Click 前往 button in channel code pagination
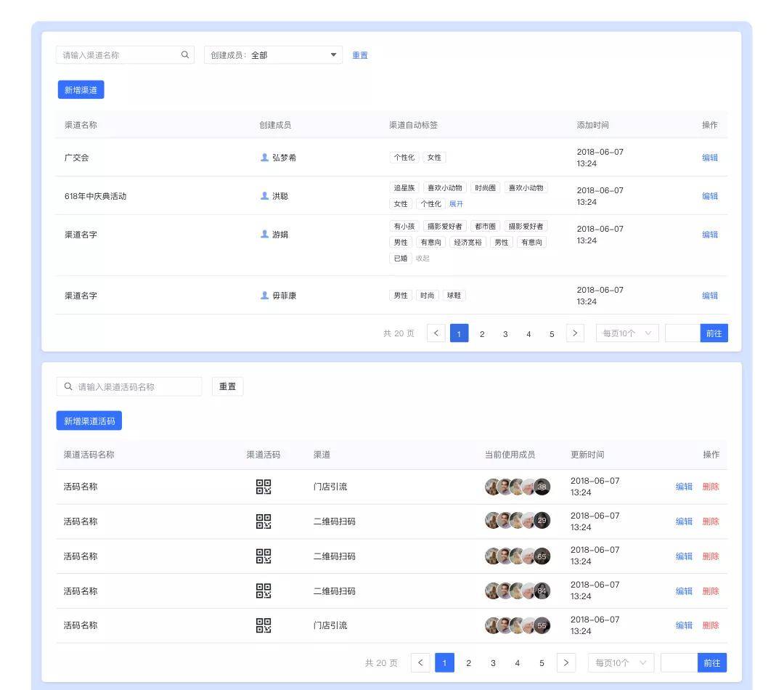The width and height of the screenshot is (784, 690). pyautogui.click(x=712, y=662)
